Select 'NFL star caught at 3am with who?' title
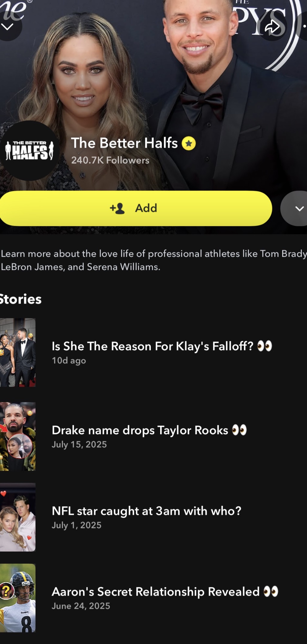Image resolution: width=307 pixels, height=644 pixels. point(147,511)
